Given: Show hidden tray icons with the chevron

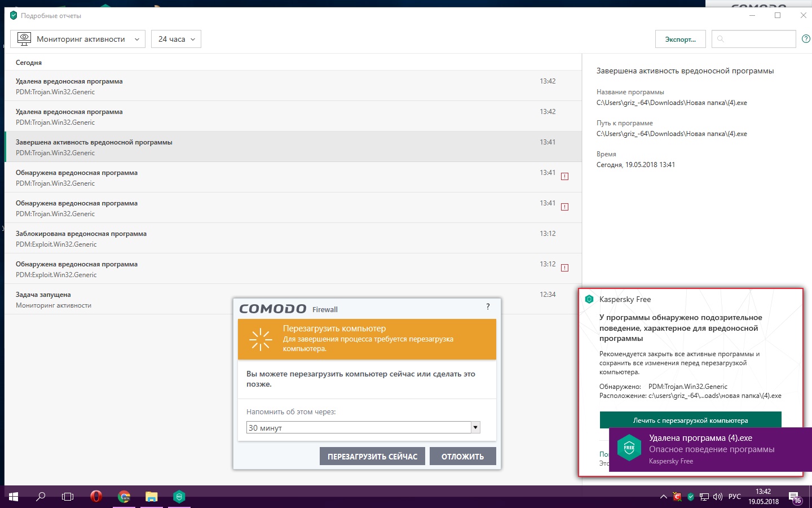Looking at the screenshot, I should 664,497.
